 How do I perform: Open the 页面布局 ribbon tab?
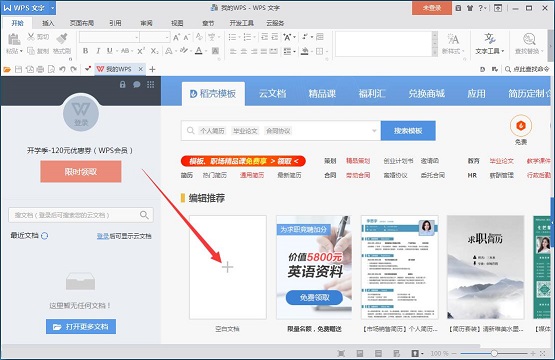tap(82, 23)
